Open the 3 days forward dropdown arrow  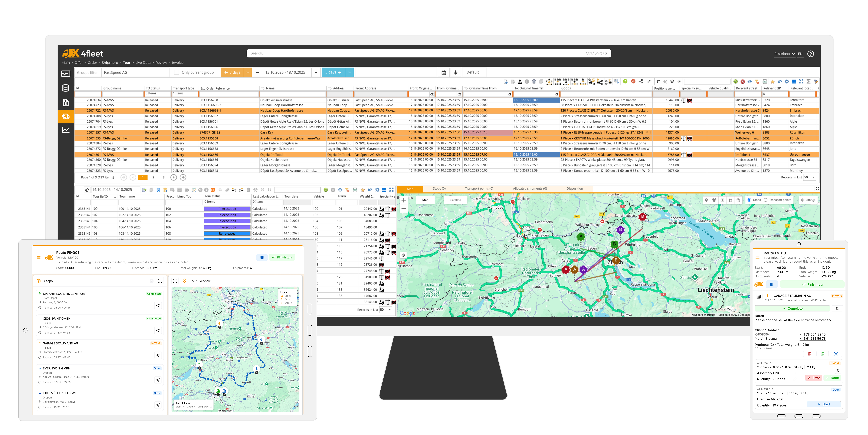[350, 72]
